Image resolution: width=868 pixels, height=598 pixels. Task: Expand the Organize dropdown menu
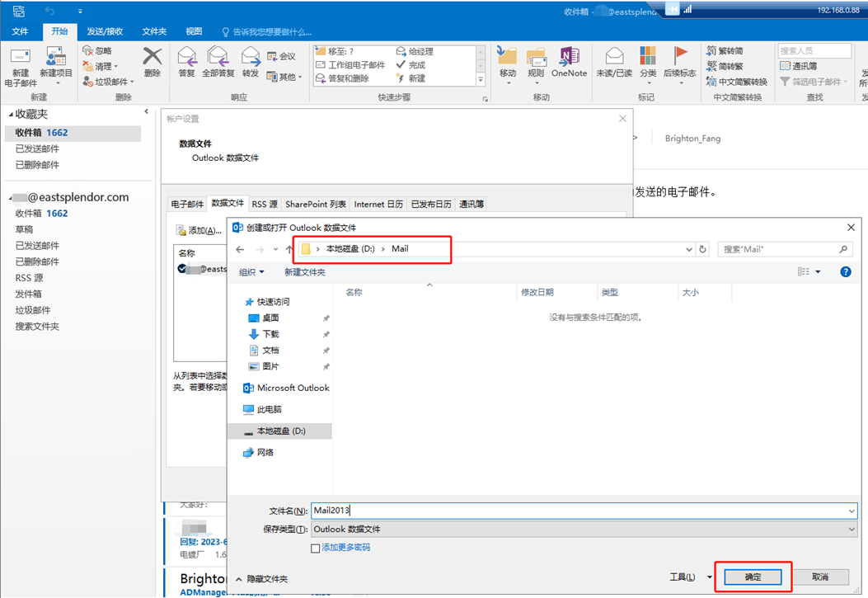click(251, 272)
